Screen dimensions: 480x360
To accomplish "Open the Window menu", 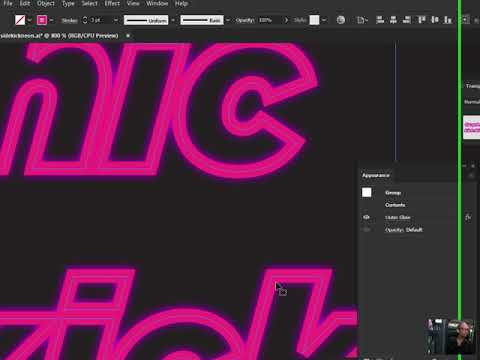I will point(157,4).
